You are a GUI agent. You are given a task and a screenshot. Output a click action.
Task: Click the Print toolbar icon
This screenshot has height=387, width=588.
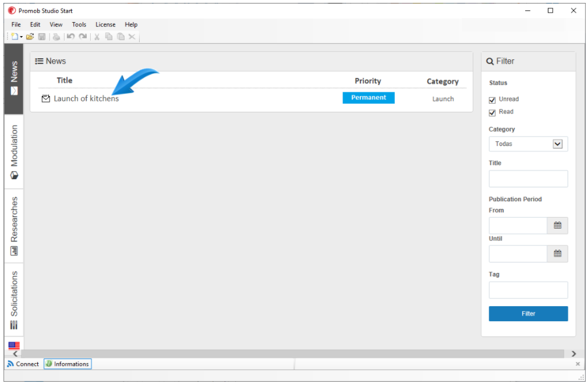[56, 37]
